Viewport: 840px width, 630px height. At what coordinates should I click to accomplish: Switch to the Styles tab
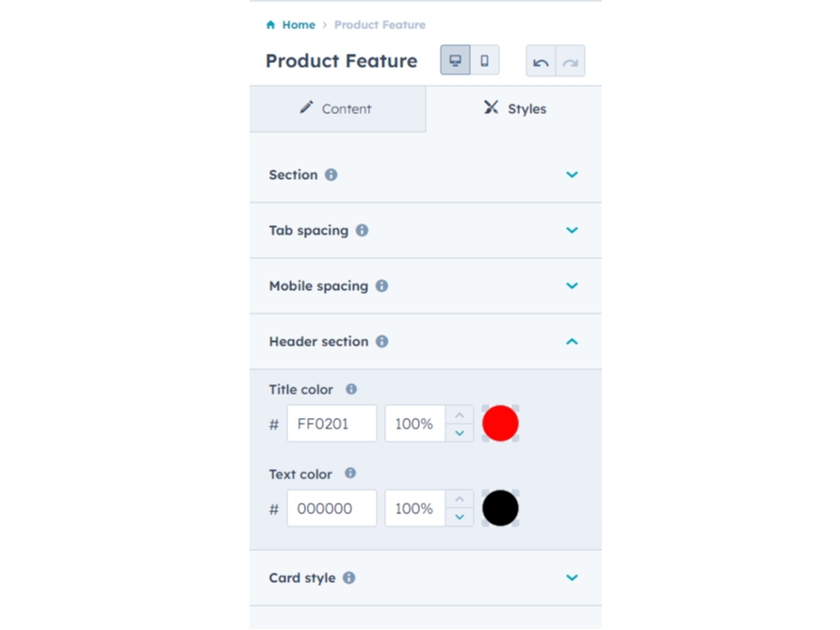click(514, 108)
